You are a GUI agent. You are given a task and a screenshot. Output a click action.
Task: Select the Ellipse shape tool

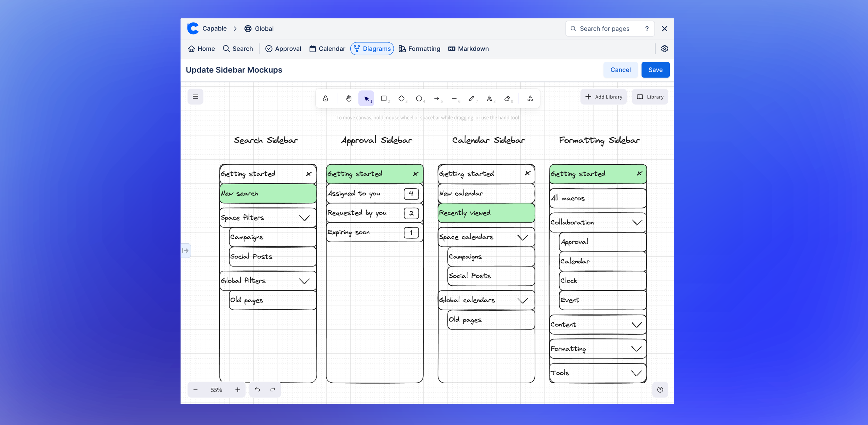(x=419, y=99)
